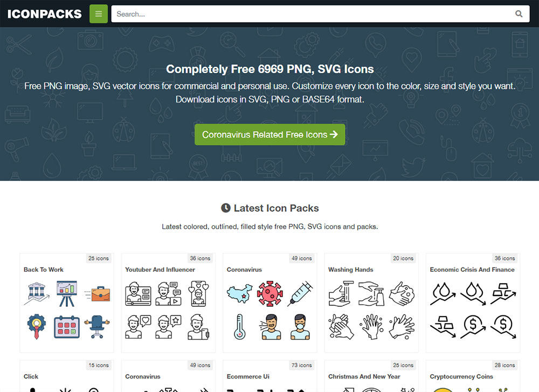Select the presentation chart board icon

(x=67, y=294)
